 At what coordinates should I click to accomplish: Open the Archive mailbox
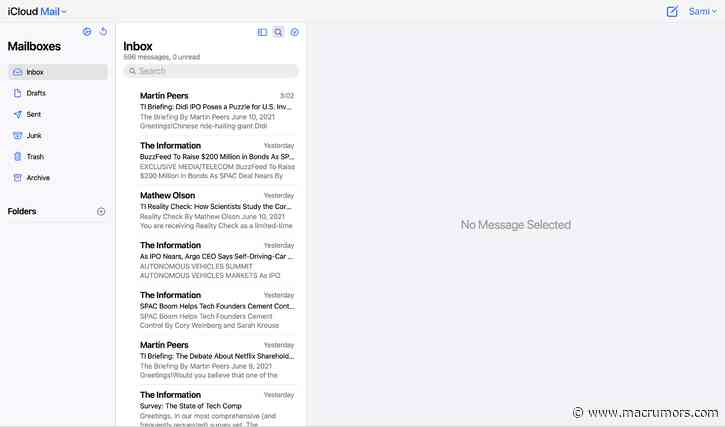click(58, 178)
